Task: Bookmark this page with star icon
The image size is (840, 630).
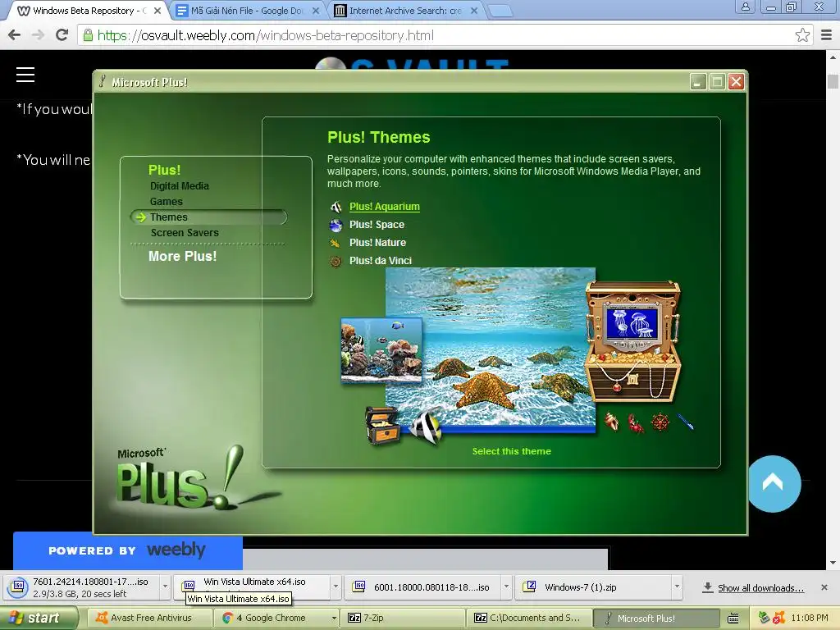Action: 802,35
